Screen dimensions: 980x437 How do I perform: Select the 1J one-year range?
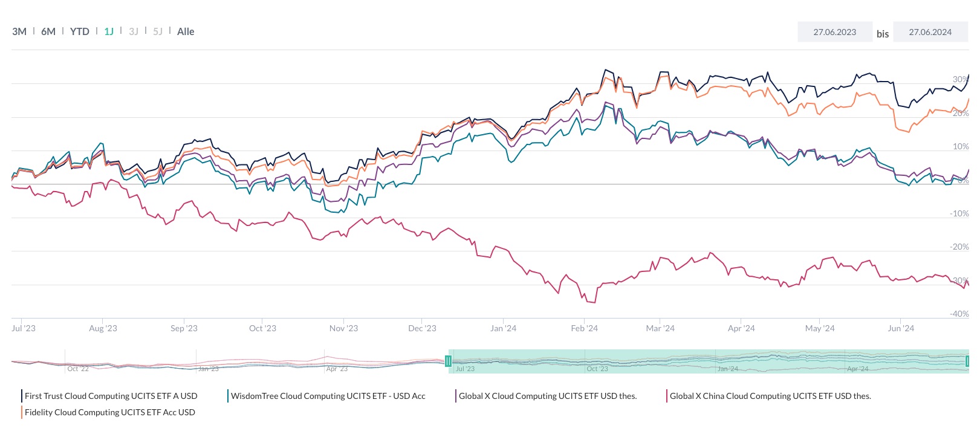[109, 31]
